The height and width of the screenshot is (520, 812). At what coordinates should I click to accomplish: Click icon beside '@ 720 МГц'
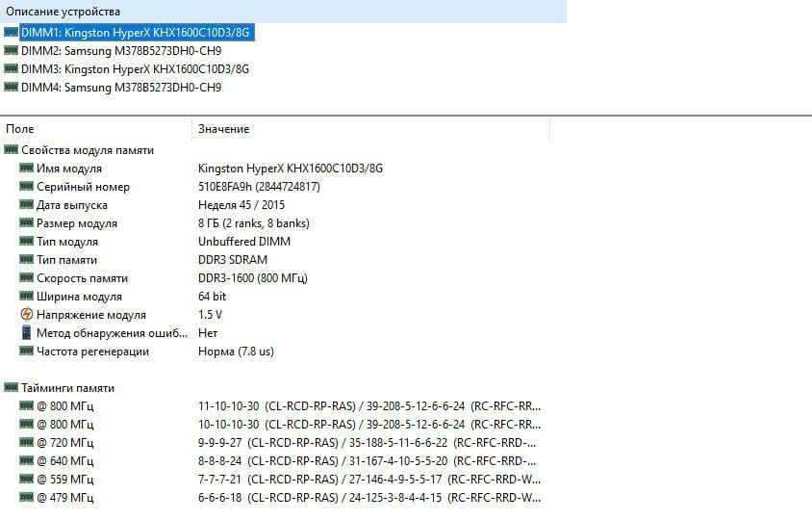point(26,442)
